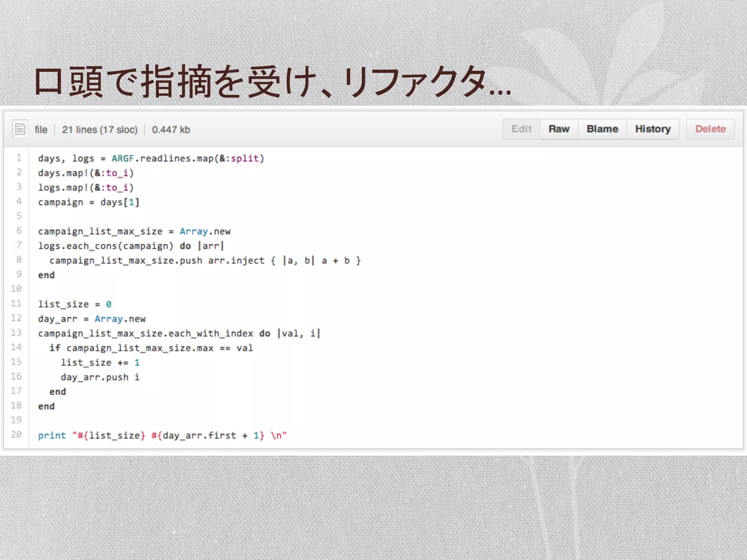View the file History

point(653,129)
